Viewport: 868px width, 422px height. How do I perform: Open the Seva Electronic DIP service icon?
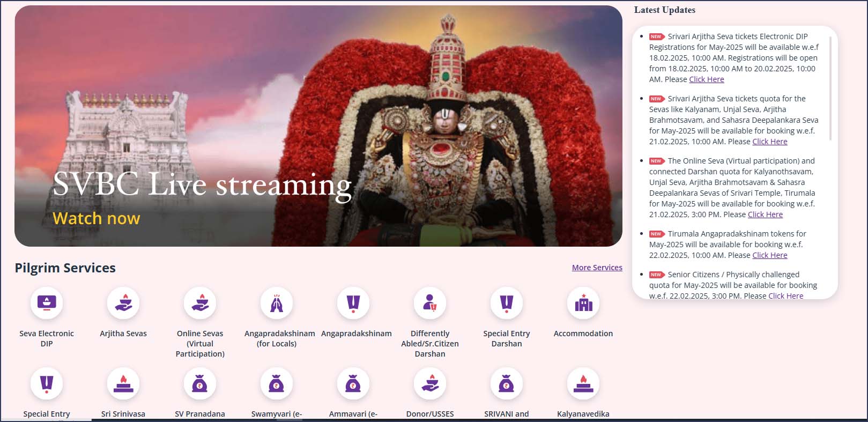pos(47,303)
